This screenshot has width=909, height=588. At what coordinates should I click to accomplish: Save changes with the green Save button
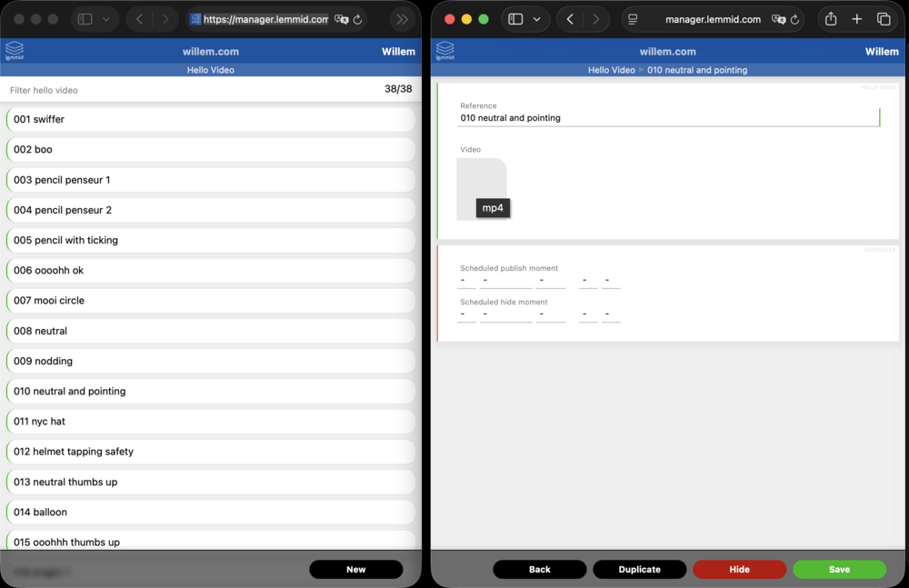pos(839,569)
